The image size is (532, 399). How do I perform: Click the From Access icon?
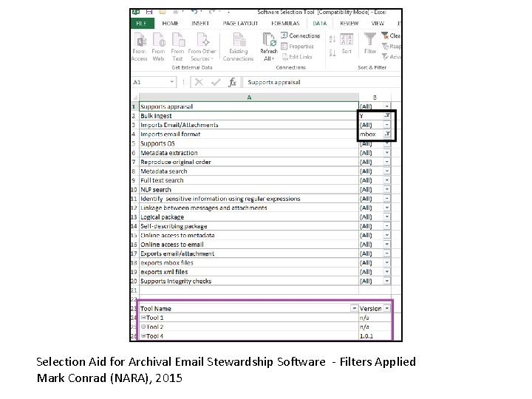pyautogui.click(x=140, y=47)
